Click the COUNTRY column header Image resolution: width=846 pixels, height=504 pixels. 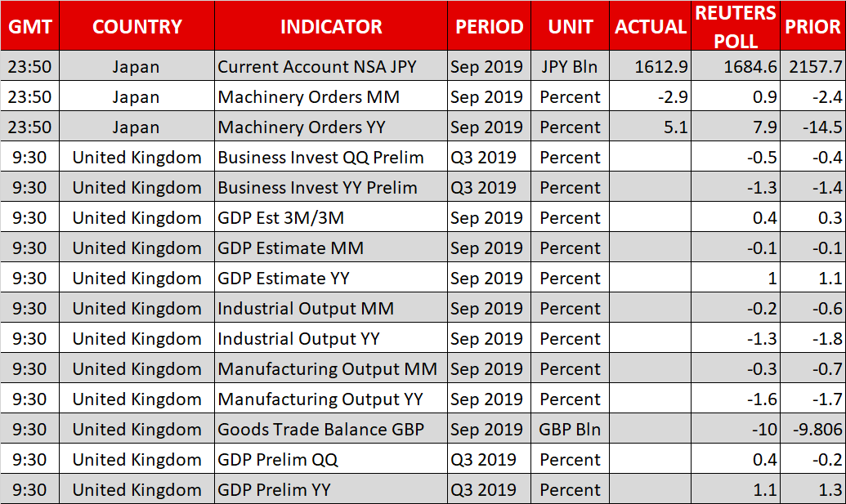137,26
